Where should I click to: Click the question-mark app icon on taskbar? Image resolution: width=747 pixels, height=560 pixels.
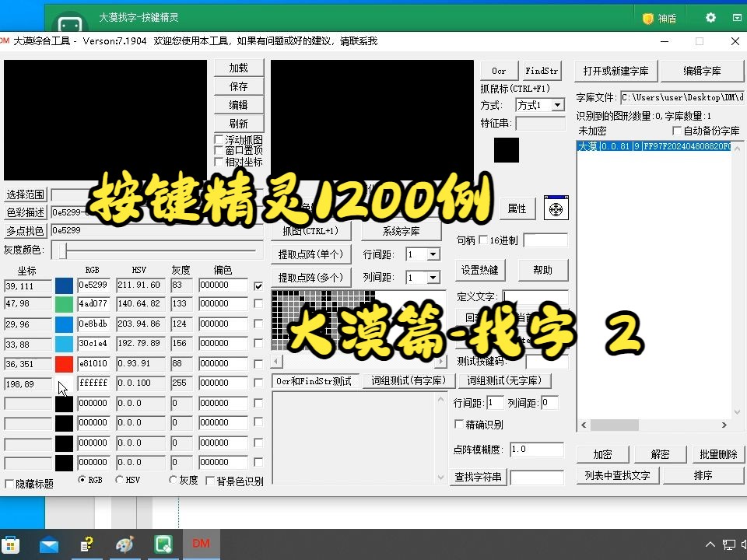click(x=86, y=544)
